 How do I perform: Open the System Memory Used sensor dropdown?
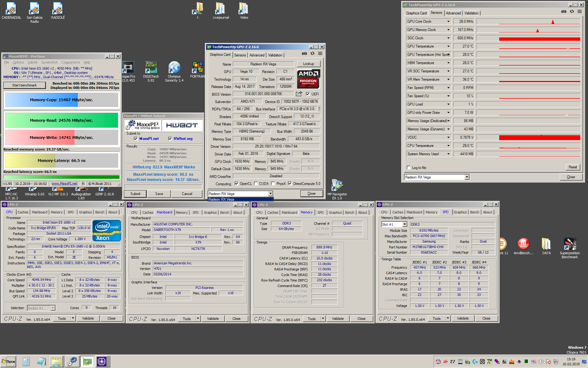point(448,154)
